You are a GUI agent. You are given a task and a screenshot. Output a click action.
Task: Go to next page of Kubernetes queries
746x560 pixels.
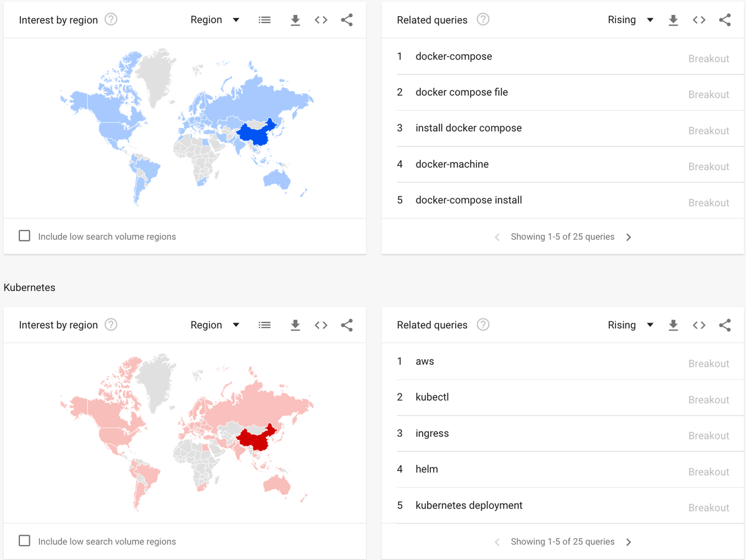629,541
